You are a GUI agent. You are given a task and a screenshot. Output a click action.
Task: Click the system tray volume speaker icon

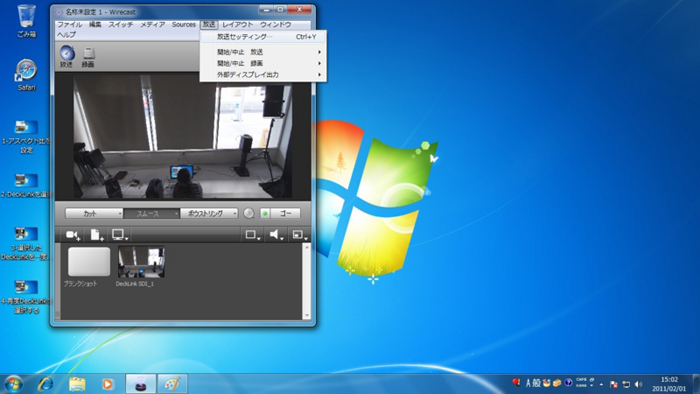[639, 384]
